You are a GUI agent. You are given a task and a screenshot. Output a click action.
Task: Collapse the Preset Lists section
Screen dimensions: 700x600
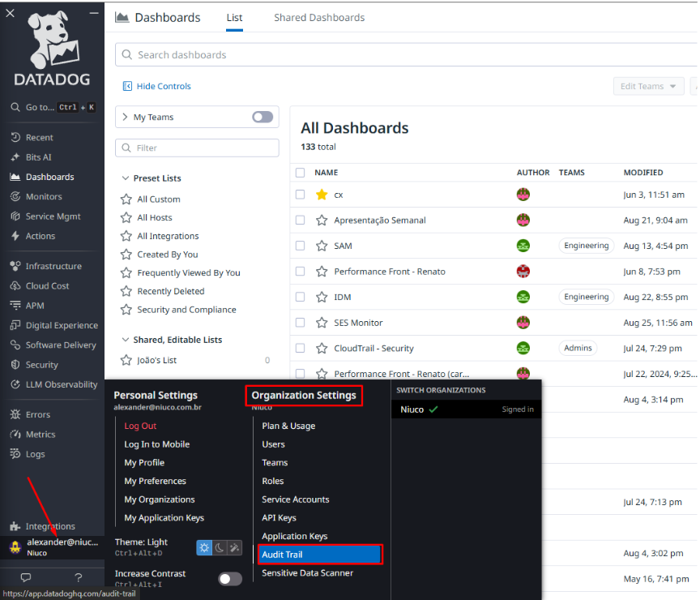pos(126,178)
